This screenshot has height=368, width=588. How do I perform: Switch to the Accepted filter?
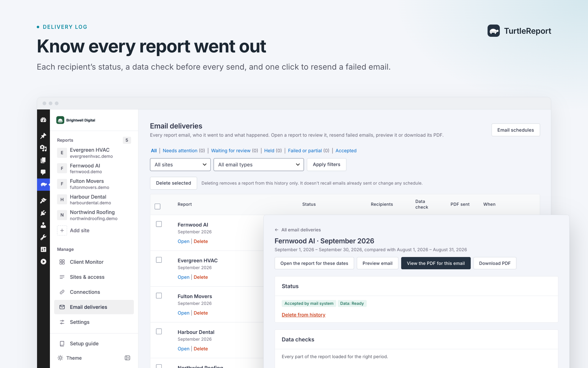[x=346, y=151]
